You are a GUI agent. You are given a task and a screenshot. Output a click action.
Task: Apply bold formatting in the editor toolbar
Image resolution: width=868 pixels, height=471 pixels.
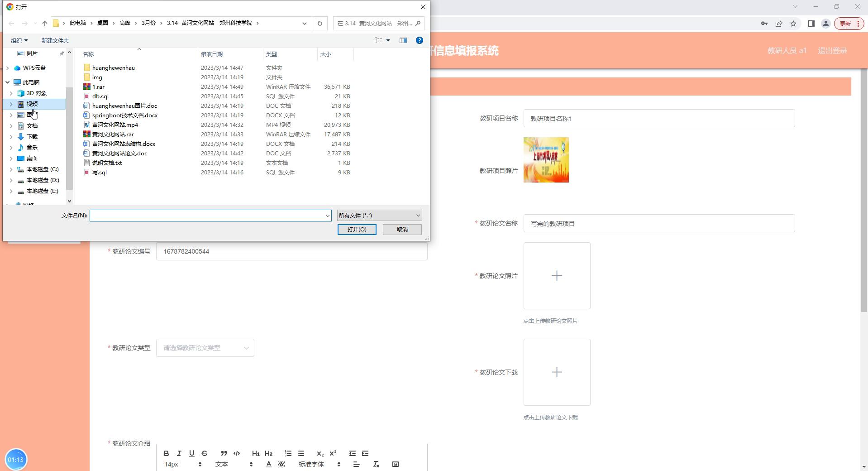coord(166,453)
